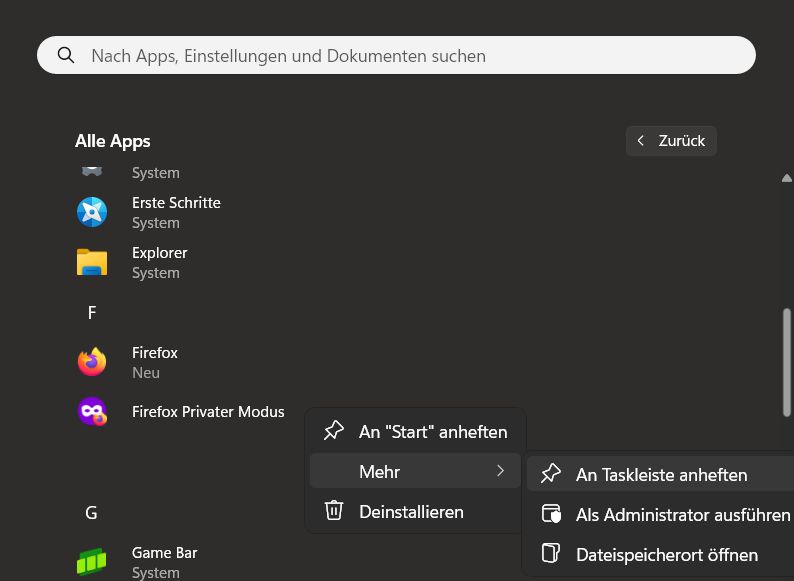Click into the search field for apps
This screenshot has width=794, height=581.
400,56
